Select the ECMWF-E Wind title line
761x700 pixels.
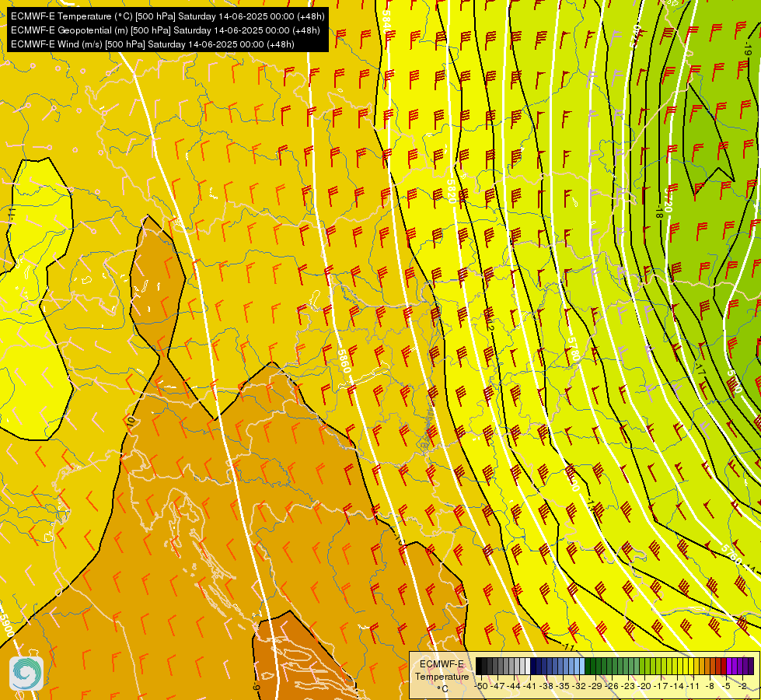[152, 44]
